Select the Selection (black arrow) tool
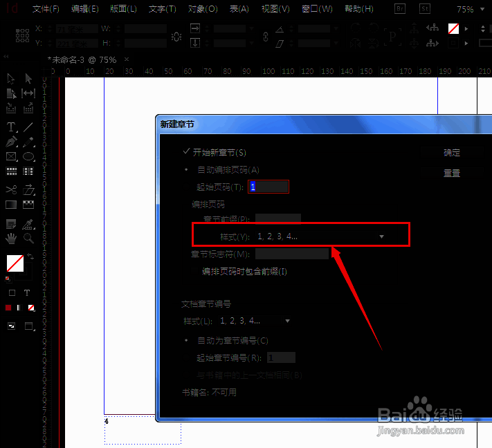 coord(10,78)
